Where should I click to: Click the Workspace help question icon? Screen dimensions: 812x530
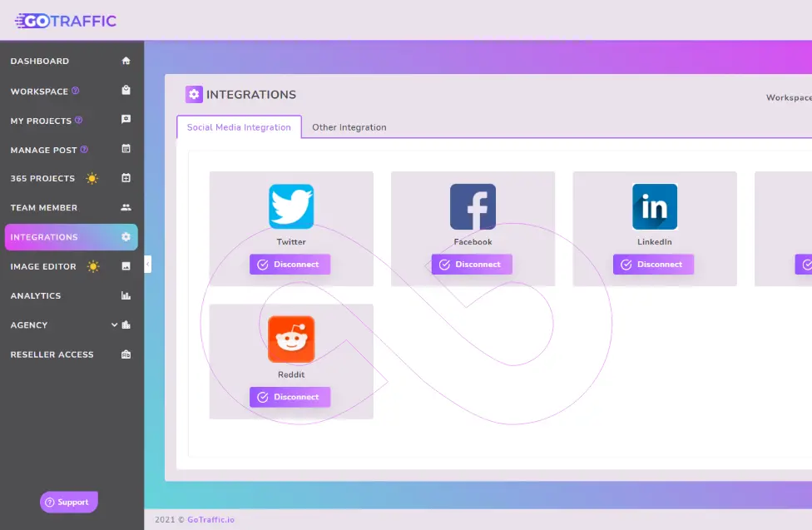point(76,91)
